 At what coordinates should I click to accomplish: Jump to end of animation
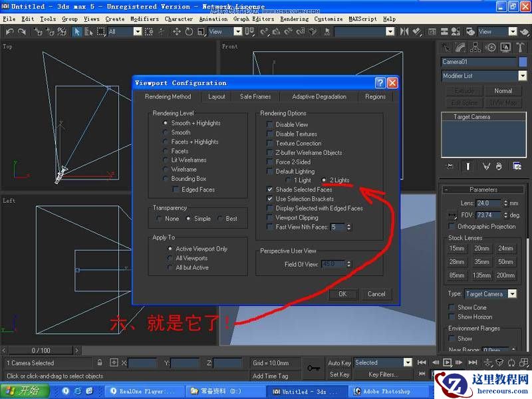(473, 362)
